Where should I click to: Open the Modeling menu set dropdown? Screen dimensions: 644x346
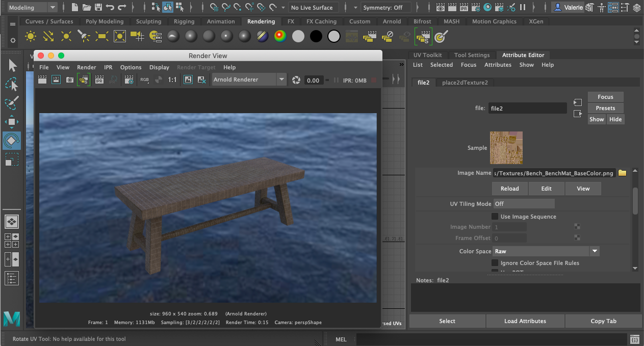(33, 7)
